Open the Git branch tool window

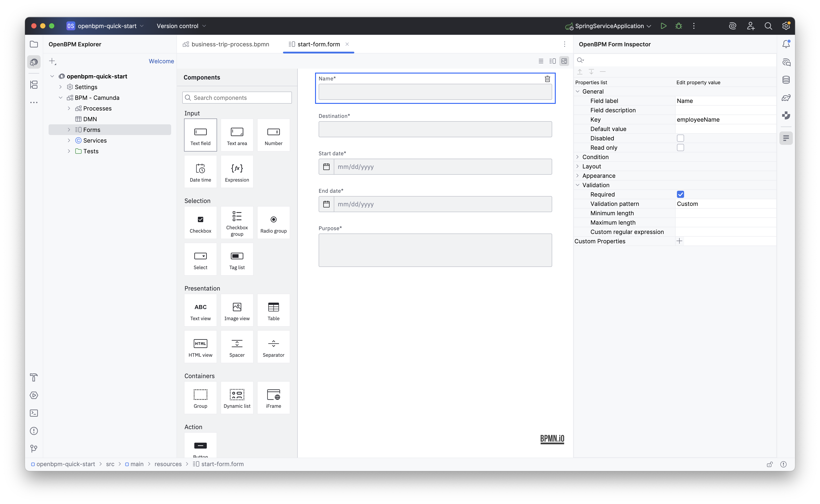pos(34,449)
